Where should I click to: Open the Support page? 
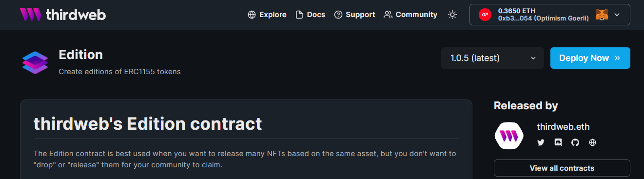(x=354, y=15)
